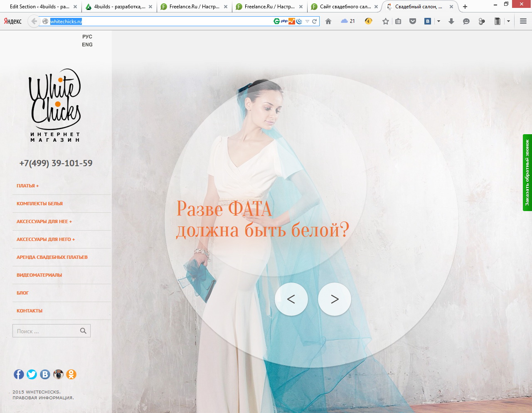Save page to Pocket
532x413 pixels.
[413, 21]
